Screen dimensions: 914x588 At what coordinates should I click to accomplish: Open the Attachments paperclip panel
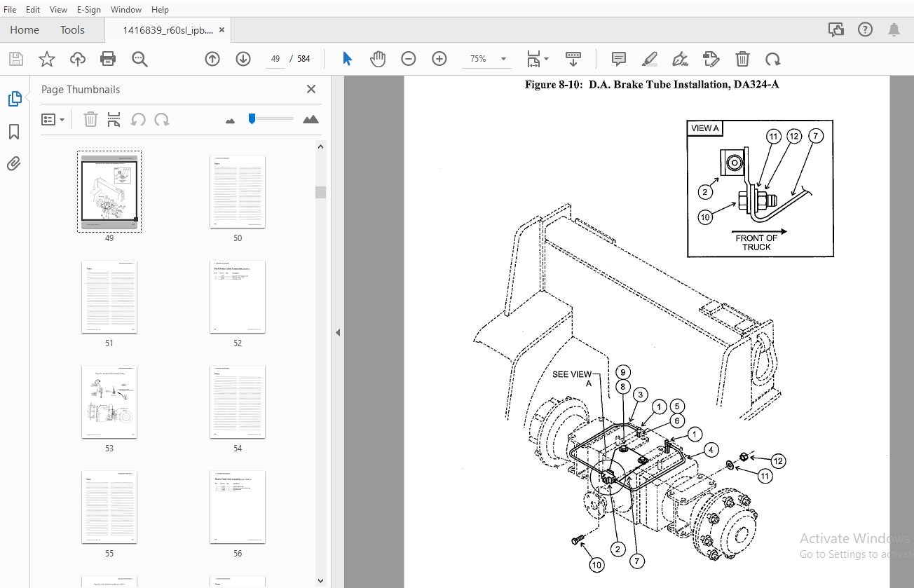[x=14, y=164]
